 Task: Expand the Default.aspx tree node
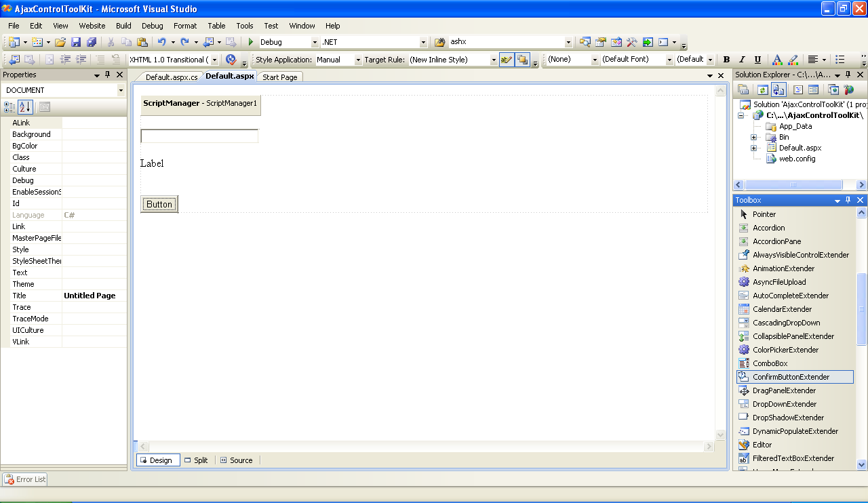coord(753,148)
